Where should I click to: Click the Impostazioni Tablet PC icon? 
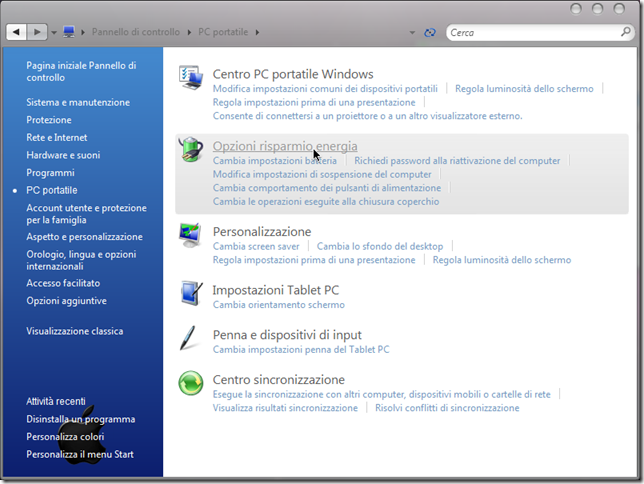(191, 293)
